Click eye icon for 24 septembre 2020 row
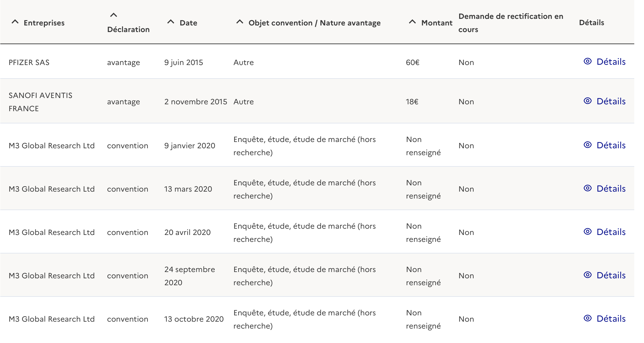The width and height of the screenshot is (644, 343). pyautogui.click(x=588, y=275)
